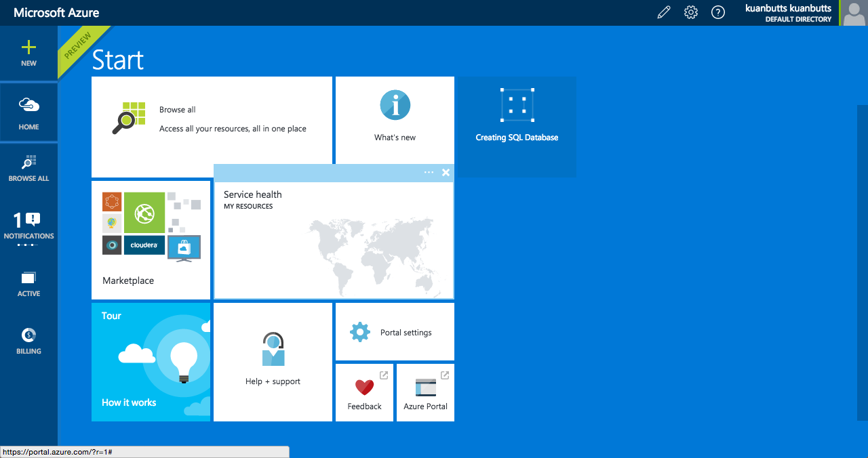Viewport: 868px width, 458px height.
Task: Click the Feedback tile external link arrow
Action: pos(384,375)
